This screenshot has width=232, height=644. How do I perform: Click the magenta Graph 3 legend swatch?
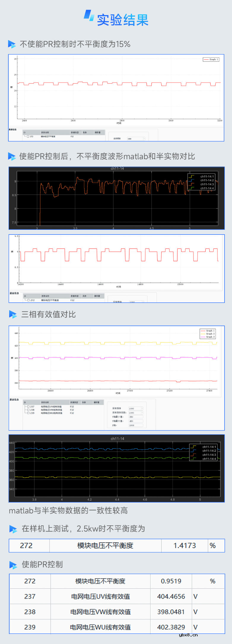click(203, 337)
